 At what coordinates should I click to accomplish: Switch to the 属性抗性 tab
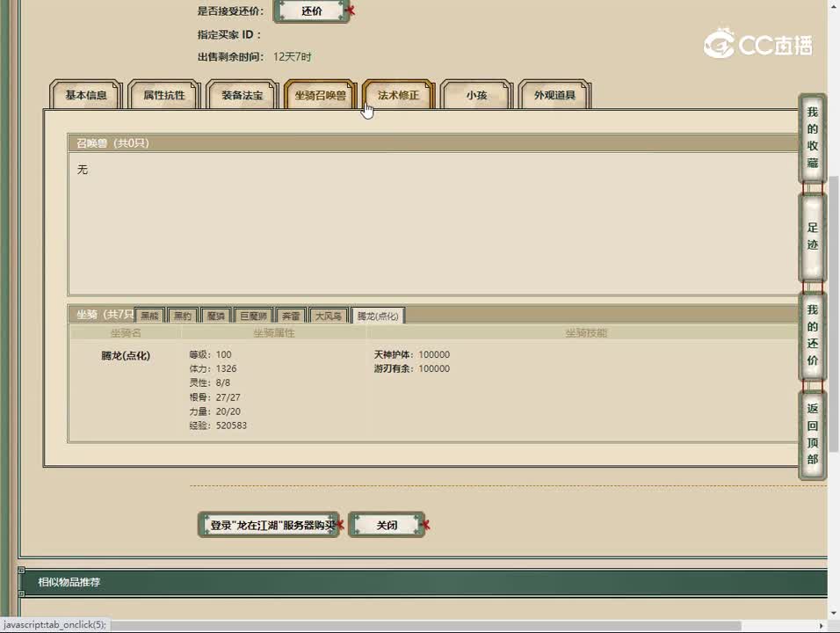(164, 95)
